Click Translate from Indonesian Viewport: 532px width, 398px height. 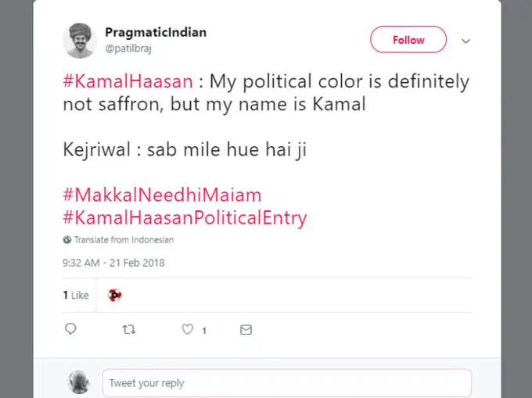pos(123,240)
